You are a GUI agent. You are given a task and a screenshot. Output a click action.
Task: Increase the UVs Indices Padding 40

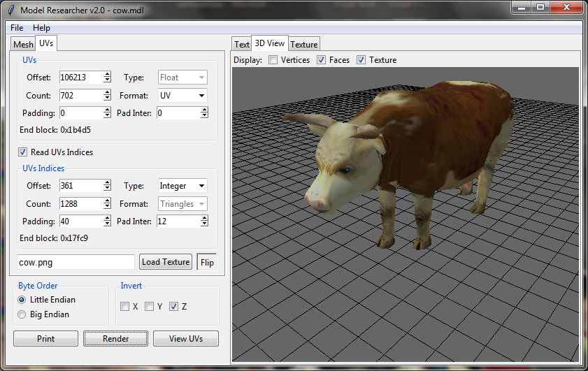tap(107, 218)
